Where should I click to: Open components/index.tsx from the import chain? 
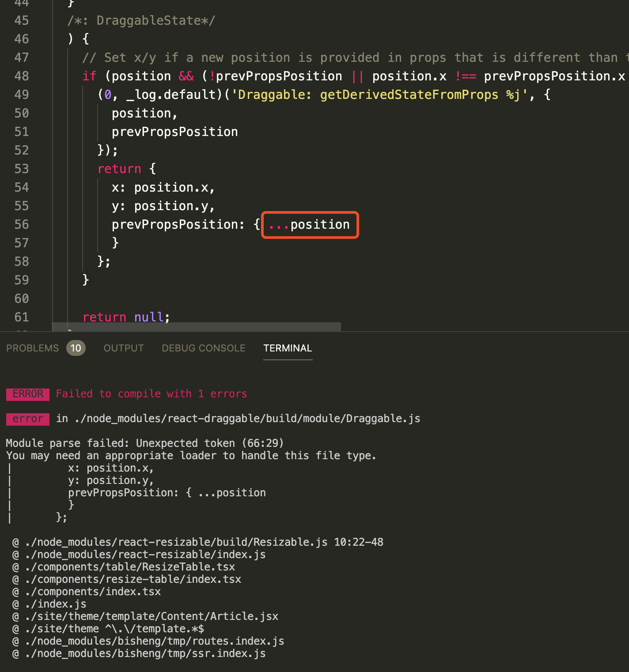pyautogui.click(x=91, y=591)
